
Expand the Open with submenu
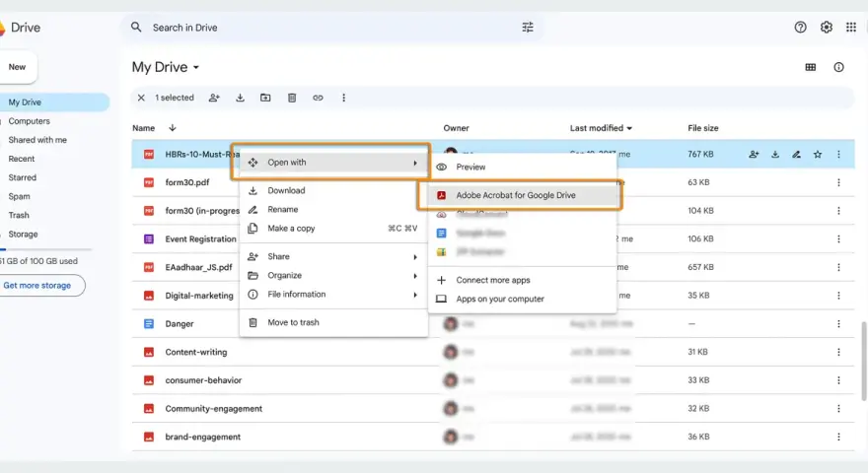tap(333, 162)
